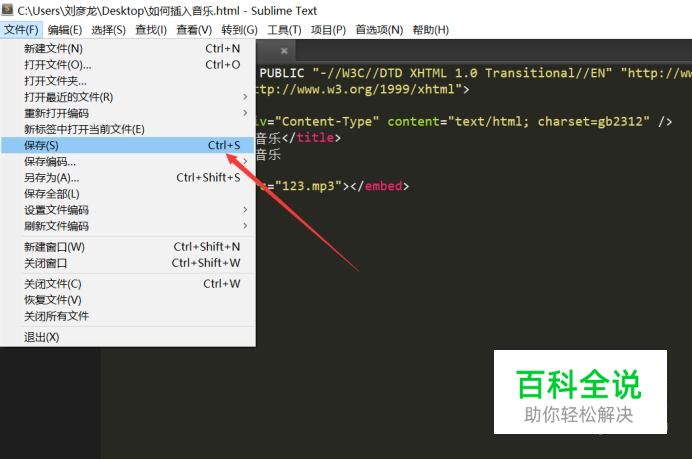Screen dimensions: 692x459
Task: Choose 退出(X) to quit Sublime Text
Action: [128, 337]
